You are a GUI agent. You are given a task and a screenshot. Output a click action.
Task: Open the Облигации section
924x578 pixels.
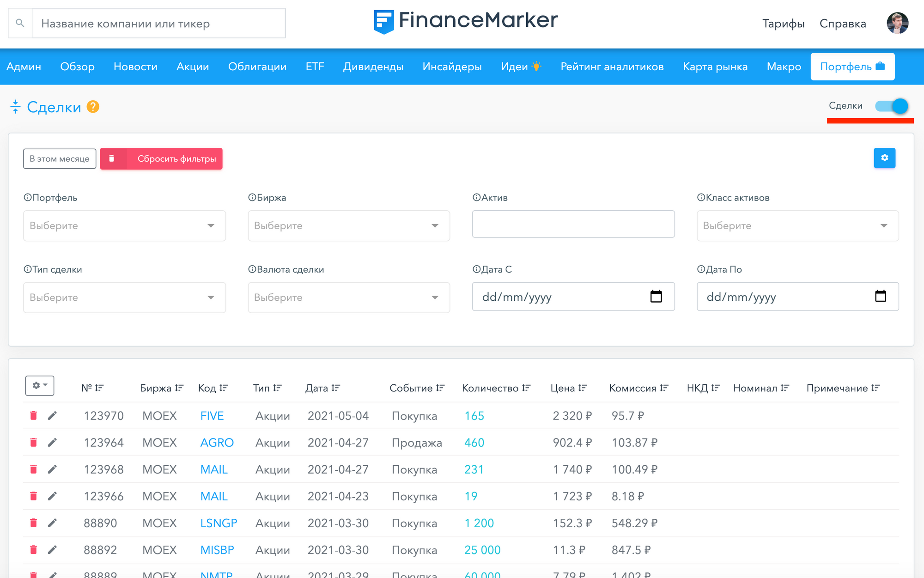(257, 67)
